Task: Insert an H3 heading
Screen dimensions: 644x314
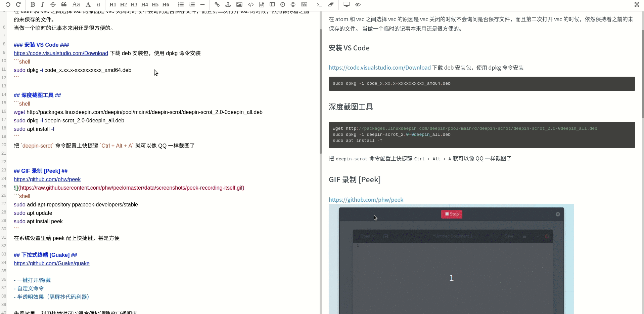Action: (134, 5)
